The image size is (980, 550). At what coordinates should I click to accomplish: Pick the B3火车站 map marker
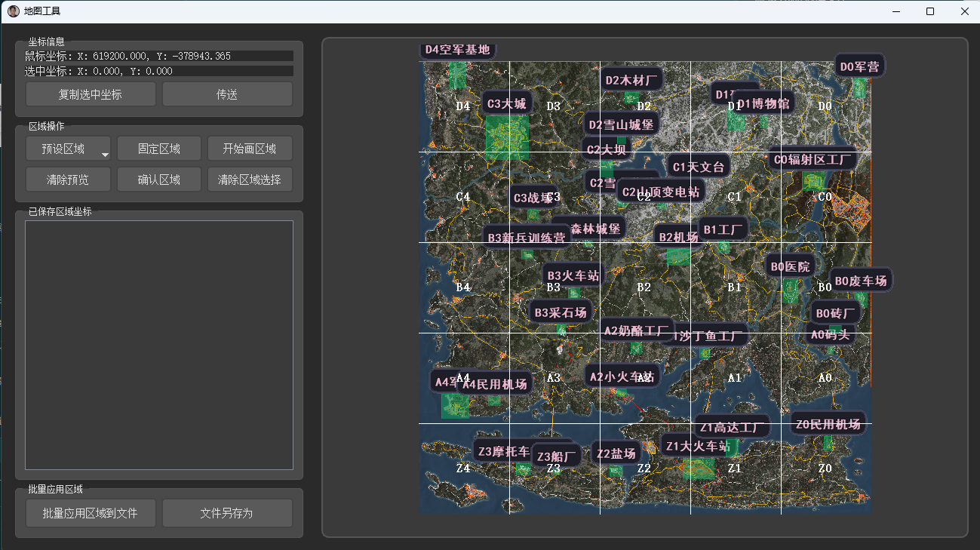573,275
